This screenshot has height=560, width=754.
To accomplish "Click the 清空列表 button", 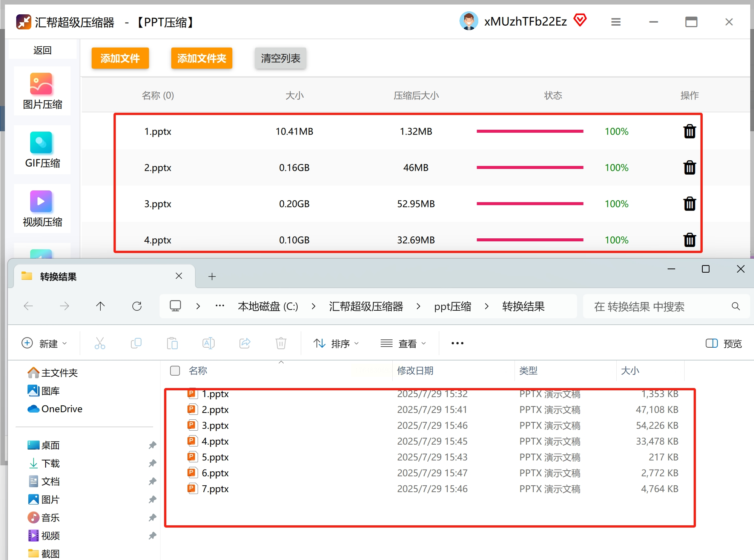I will click(x=280, y=58).
